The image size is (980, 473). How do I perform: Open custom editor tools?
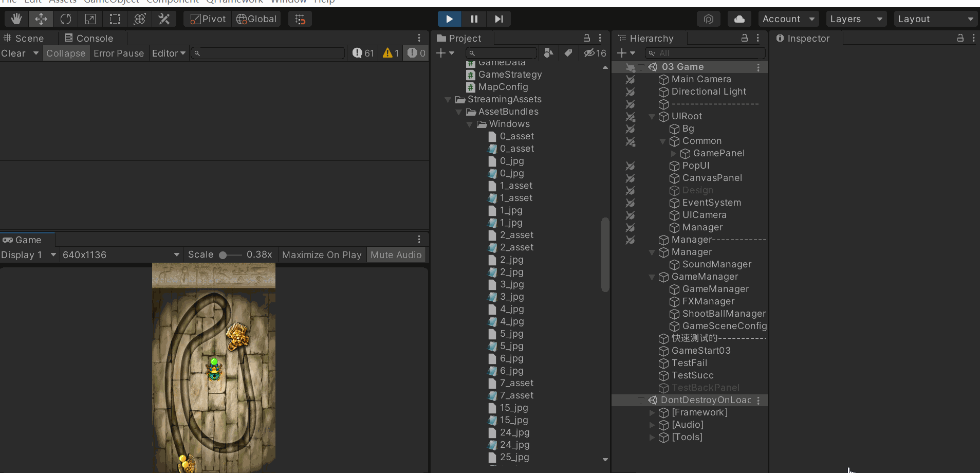pyautogui.click(x=164, y=19)
